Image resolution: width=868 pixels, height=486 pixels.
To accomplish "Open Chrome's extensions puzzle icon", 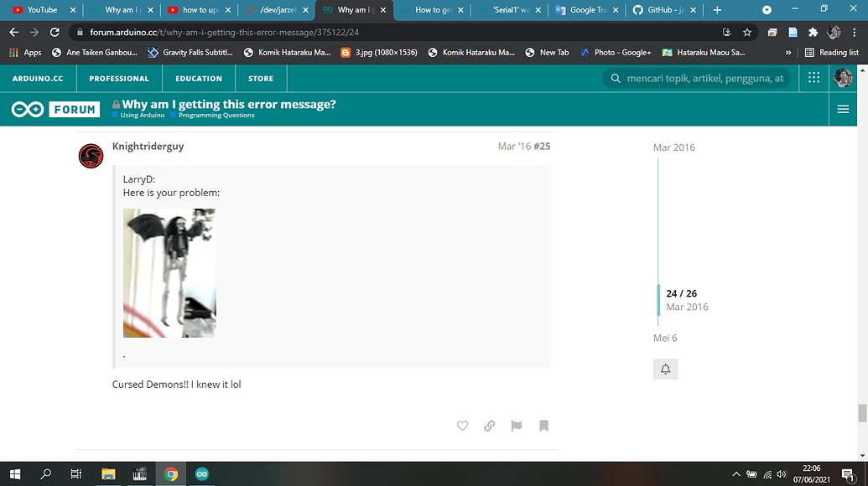I will (x=812, y=31).
